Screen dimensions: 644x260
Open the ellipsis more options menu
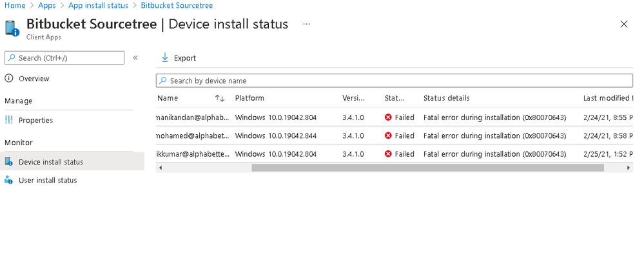pos(306,24)
